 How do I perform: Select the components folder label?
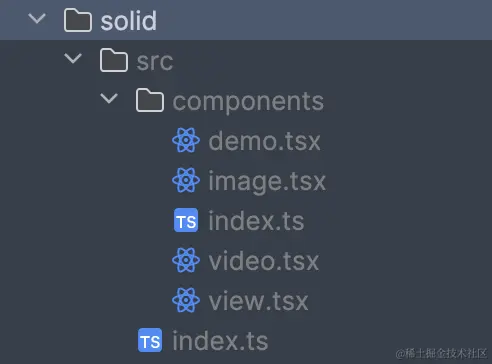[x=248, y=102]
